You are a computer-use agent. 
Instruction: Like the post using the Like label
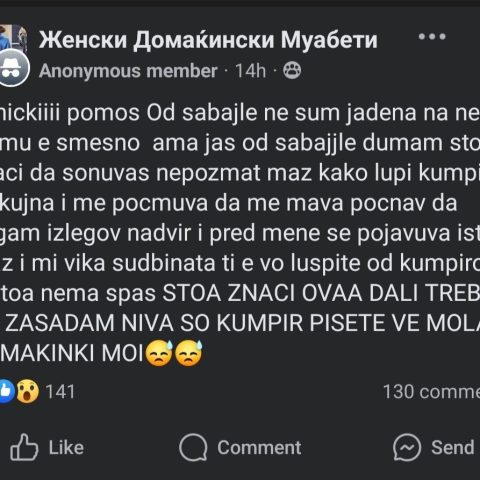pyautogui.click(x=66, y=447)
